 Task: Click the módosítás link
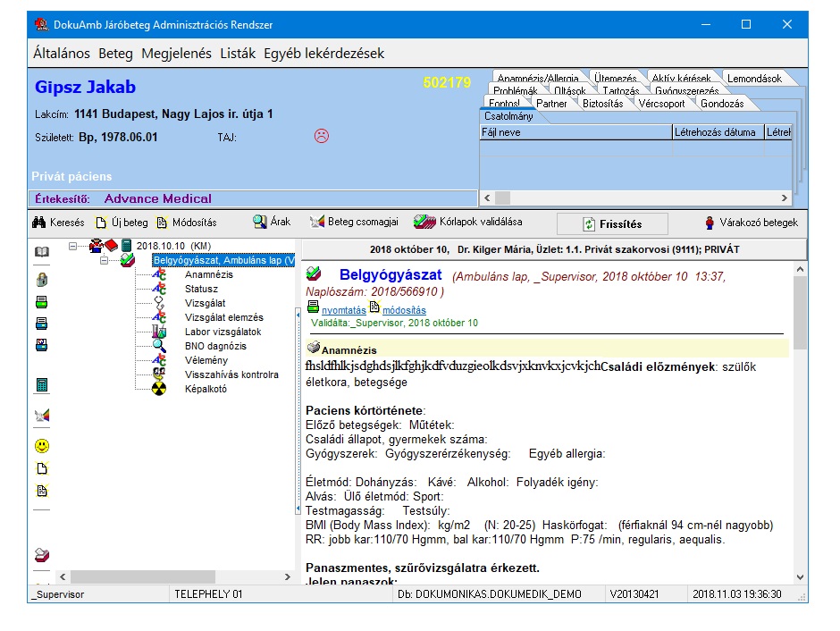(405, 310)
